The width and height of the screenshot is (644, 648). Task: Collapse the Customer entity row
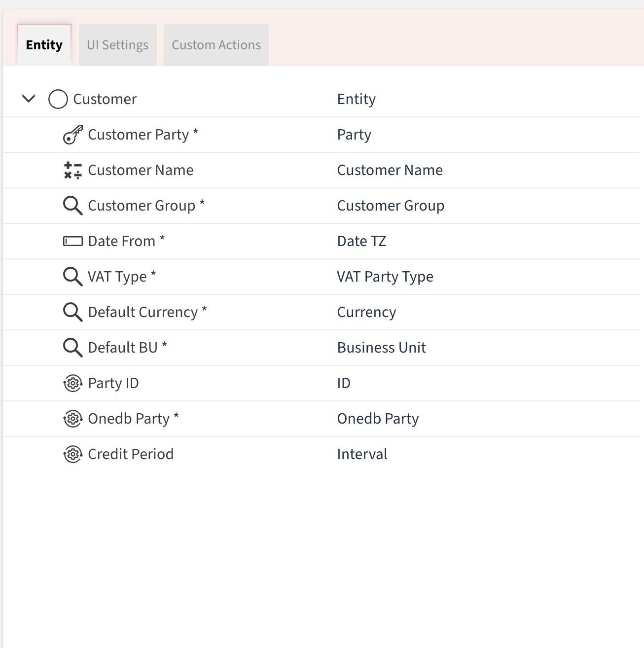coord(29,99)
